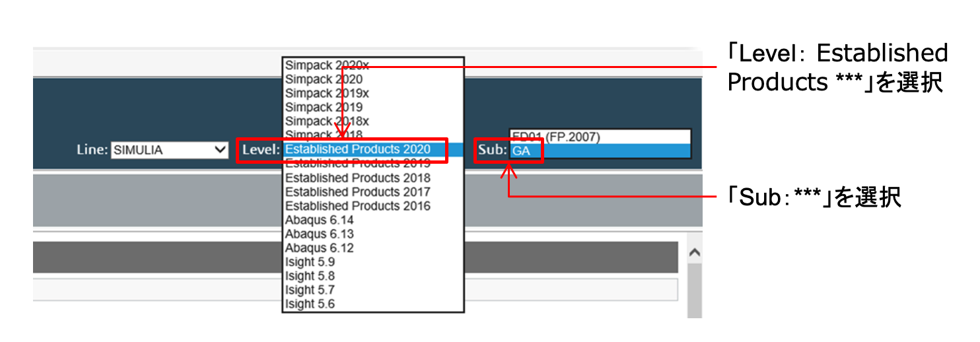This screenshot has height=342, width=980.
Task: Pick Isight 5.6 in Level list
Action: 373,304
